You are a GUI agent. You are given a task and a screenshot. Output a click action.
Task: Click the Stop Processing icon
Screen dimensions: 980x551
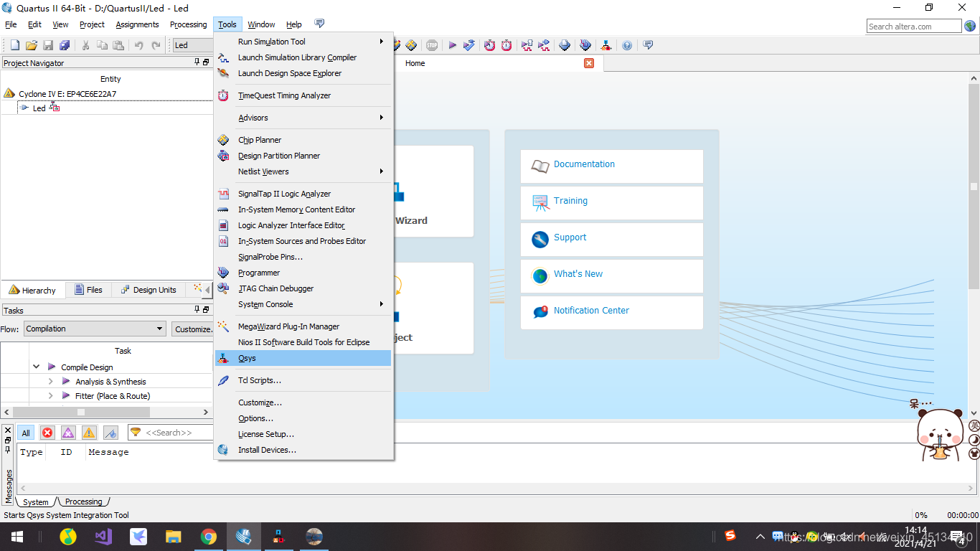click(431, 45)
